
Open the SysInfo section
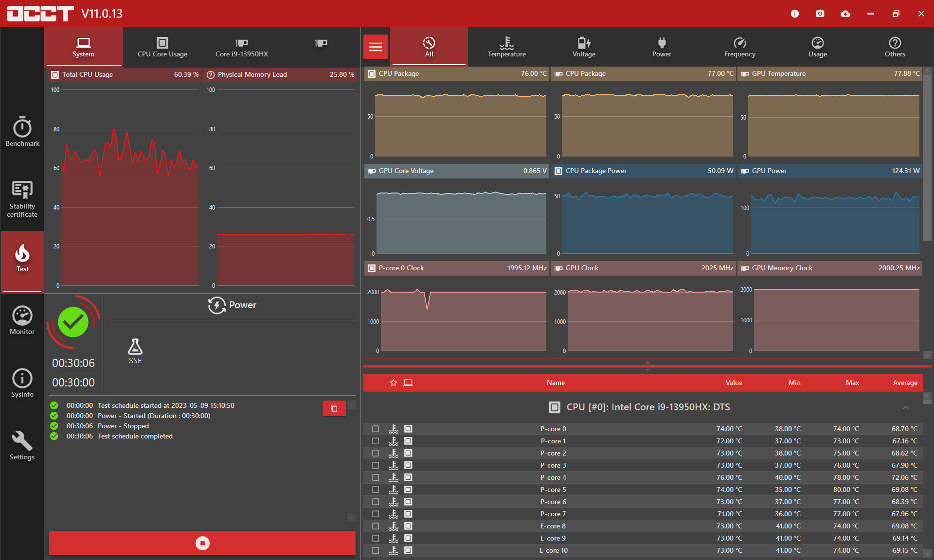22,383
